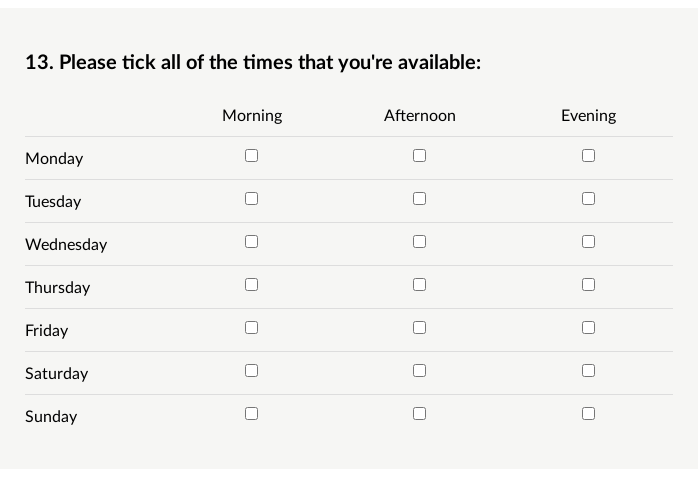The width and height of the screenshot is (698, 477).
Task: Select Sunday Morning checkbox
Action: (252, 413)
